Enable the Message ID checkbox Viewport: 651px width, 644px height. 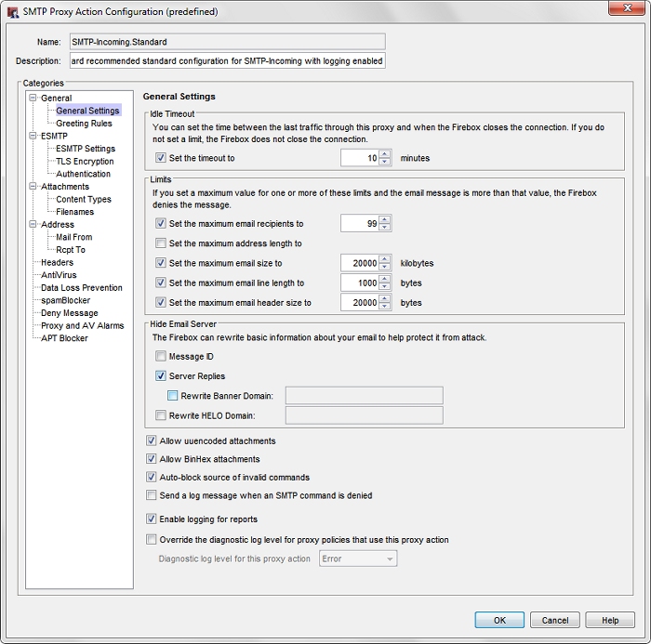tap(161, 357)
